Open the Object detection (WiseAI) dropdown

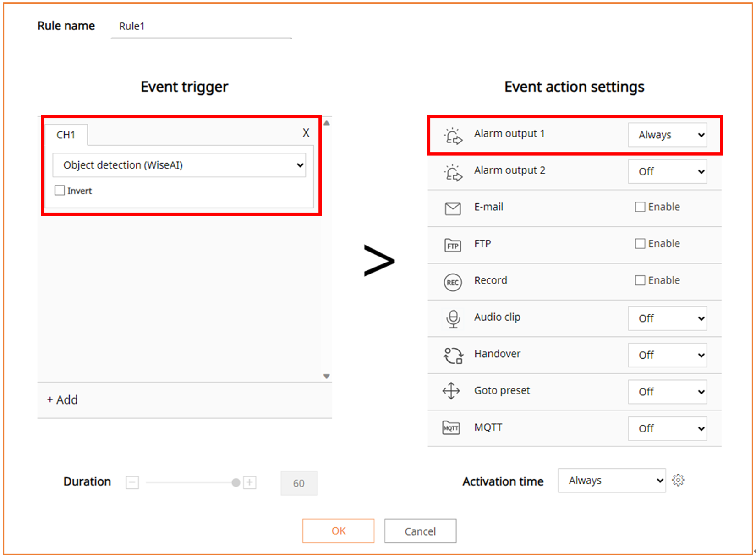[x=179, y=165]
